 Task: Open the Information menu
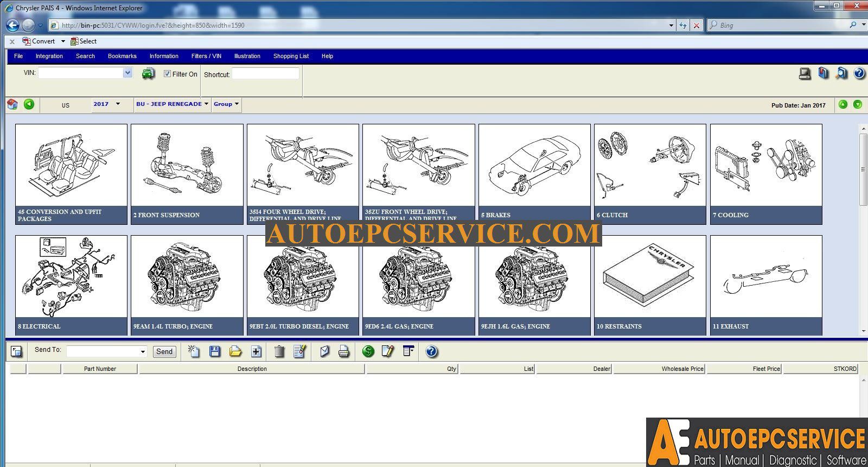tap(164, 56)
